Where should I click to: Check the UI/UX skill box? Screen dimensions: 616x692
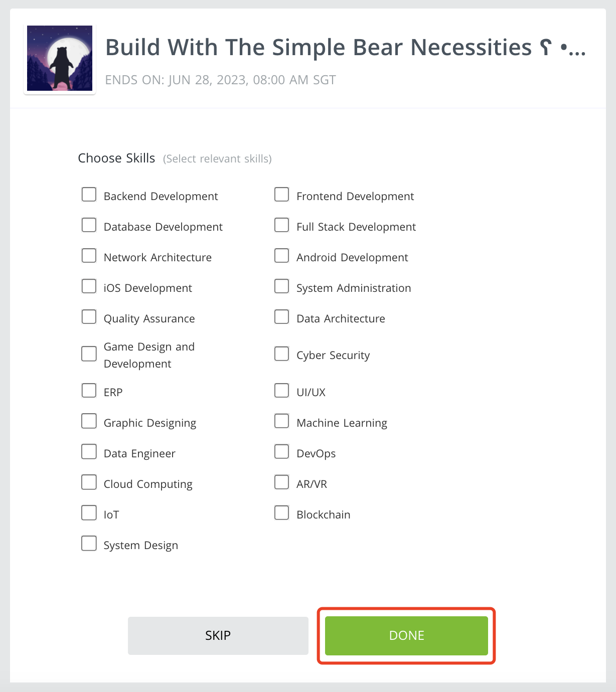(281, 391)
